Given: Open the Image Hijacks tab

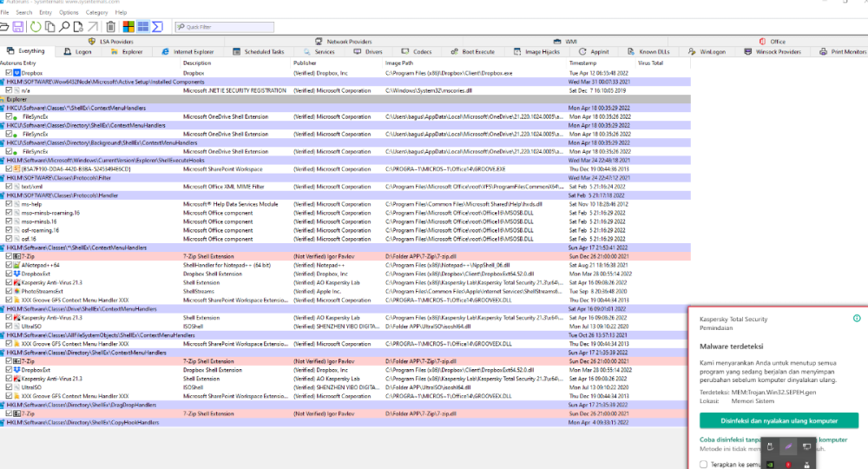Looking at the screenshot, I should pyautogui.click(x=537, y=51).
